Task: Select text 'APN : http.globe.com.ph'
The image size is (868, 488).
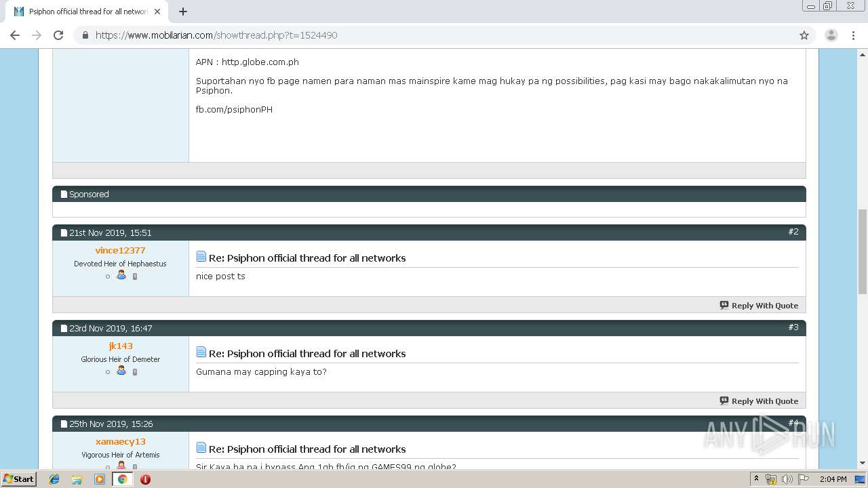Action: [x=248, y=62]
